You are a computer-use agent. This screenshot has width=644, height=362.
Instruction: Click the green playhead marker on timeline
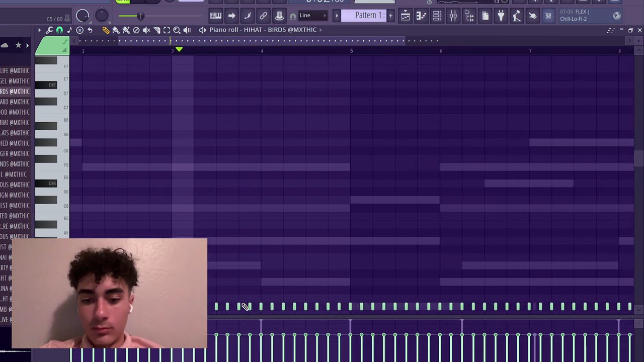179,49
